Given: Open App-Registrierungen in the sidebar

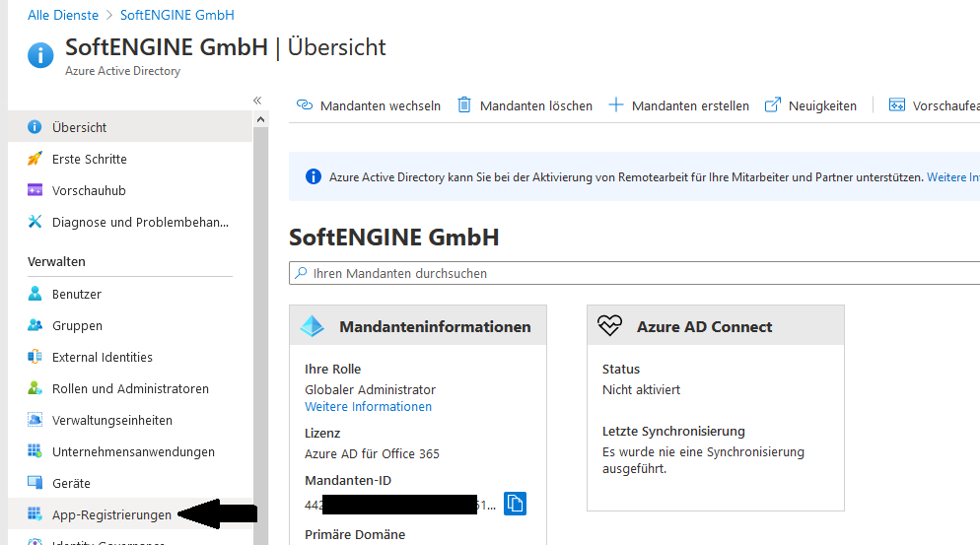Looking at the screenshot, I should click(x=111, y=514).
